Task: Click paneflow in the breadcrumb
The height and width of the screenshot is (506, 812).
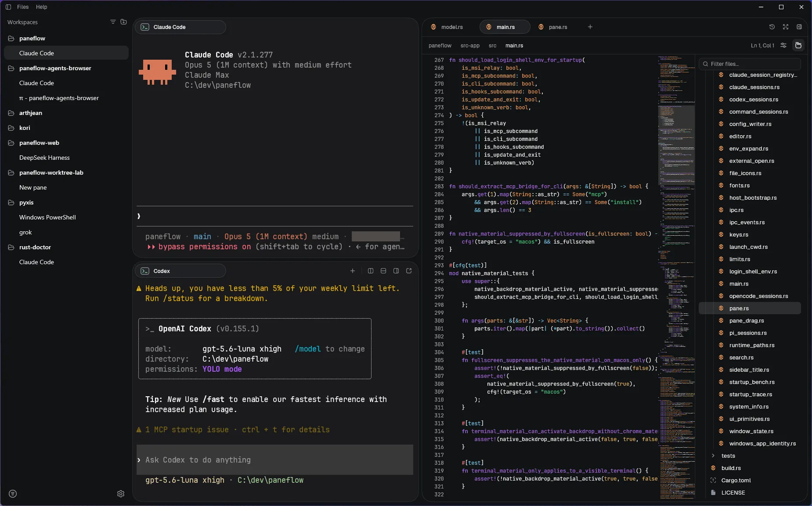Action: [440, 46]
